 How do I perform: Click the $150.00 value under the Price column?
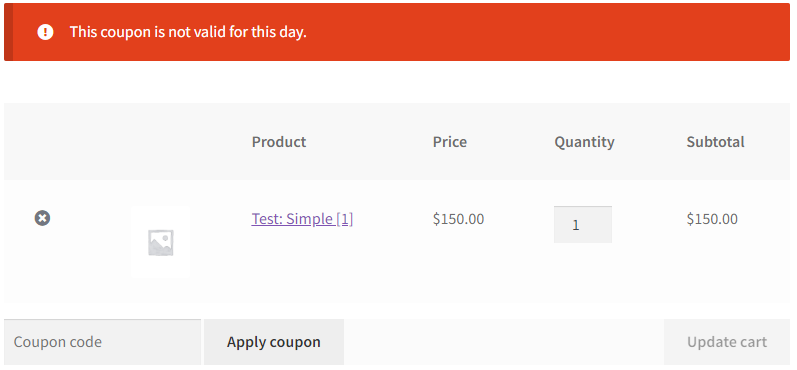pos(458,219)
